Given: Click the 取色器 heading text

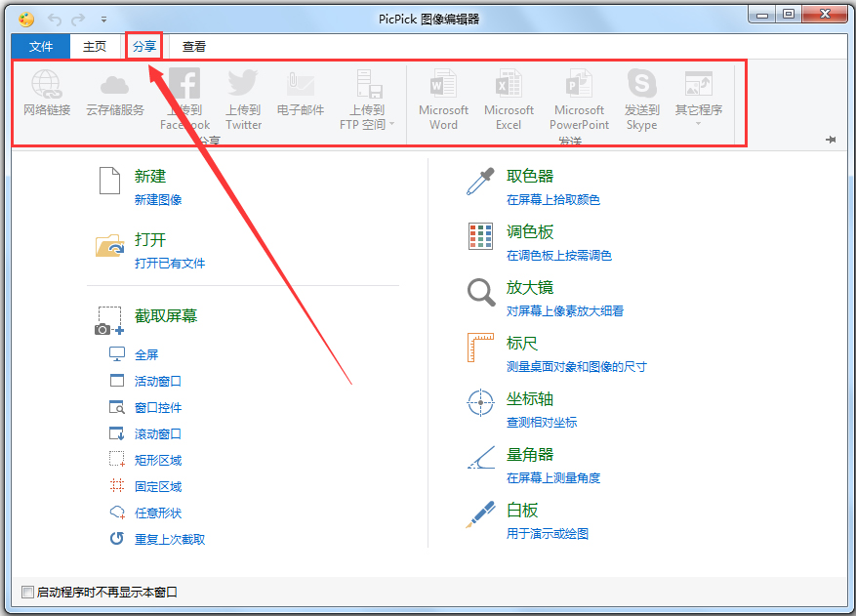Looking at the screenshot, I should (530, 176).
